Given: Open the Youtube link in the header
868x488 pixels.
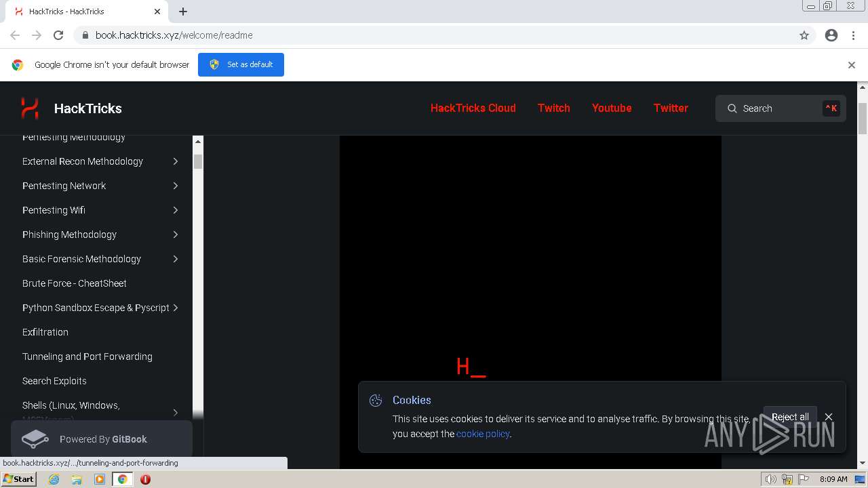Looking at the screenshot, I should [612, 108].
